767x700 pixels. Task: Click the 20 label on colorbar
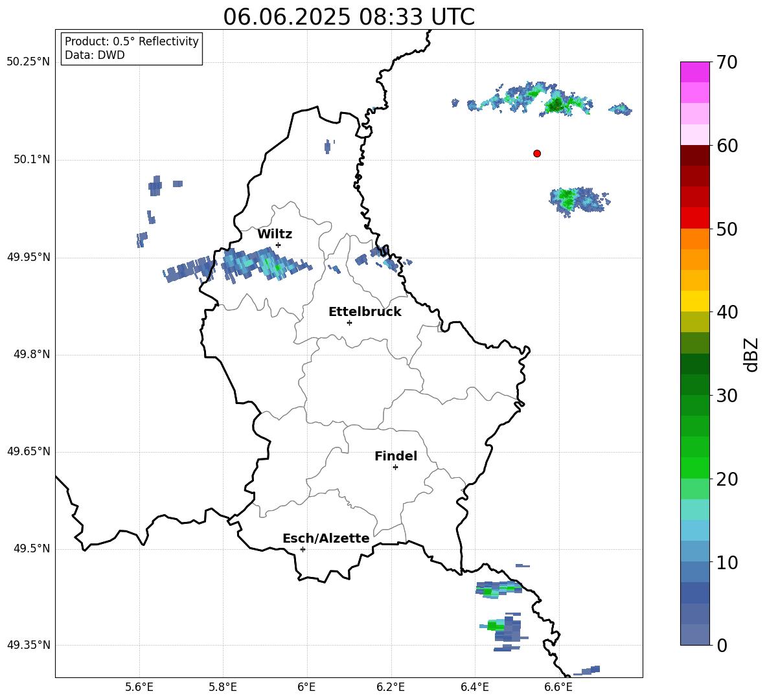pyautogui.click(x=726, y=479)
